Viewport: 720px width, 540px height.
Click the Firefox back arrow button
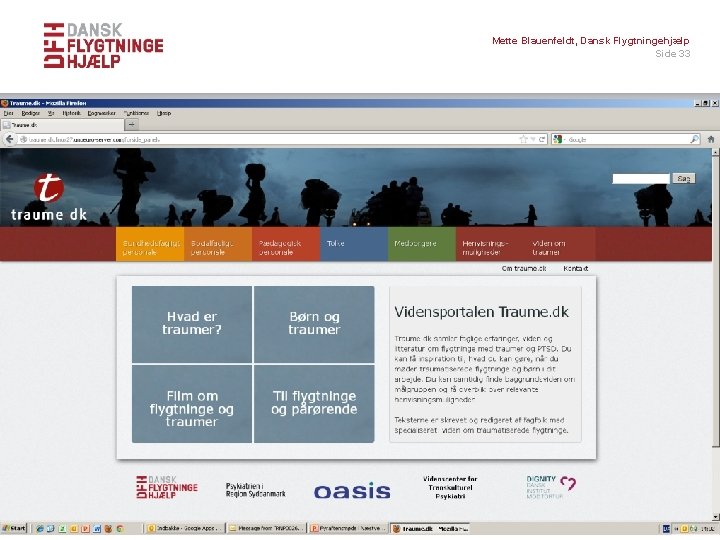coord(9,140)
